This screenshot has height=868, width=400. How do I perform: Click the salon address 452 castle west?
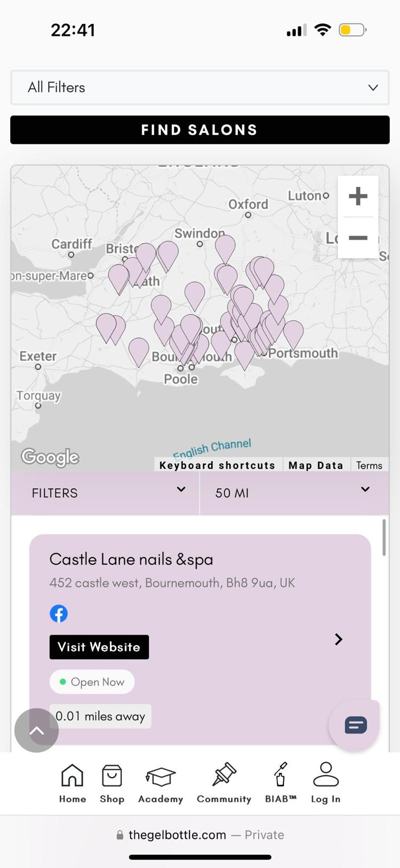tap(172, 583)
